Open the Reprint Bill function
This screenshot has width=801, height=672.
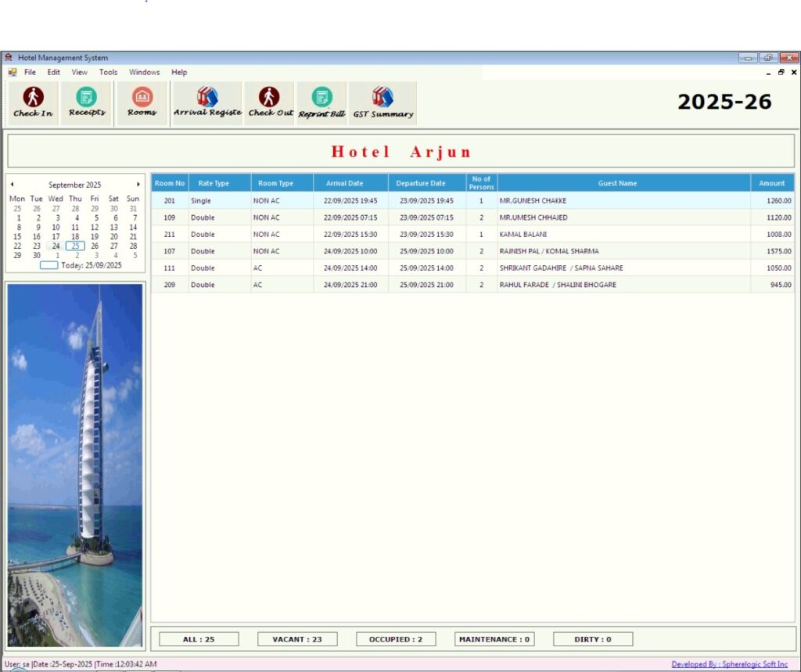click(321, 102)
